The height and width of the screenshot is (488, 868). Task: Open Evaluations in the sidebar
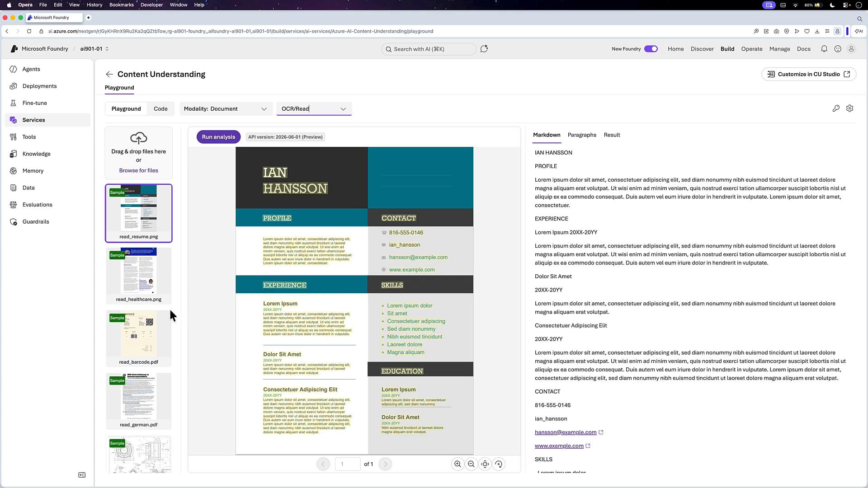(x=47, y=205)
